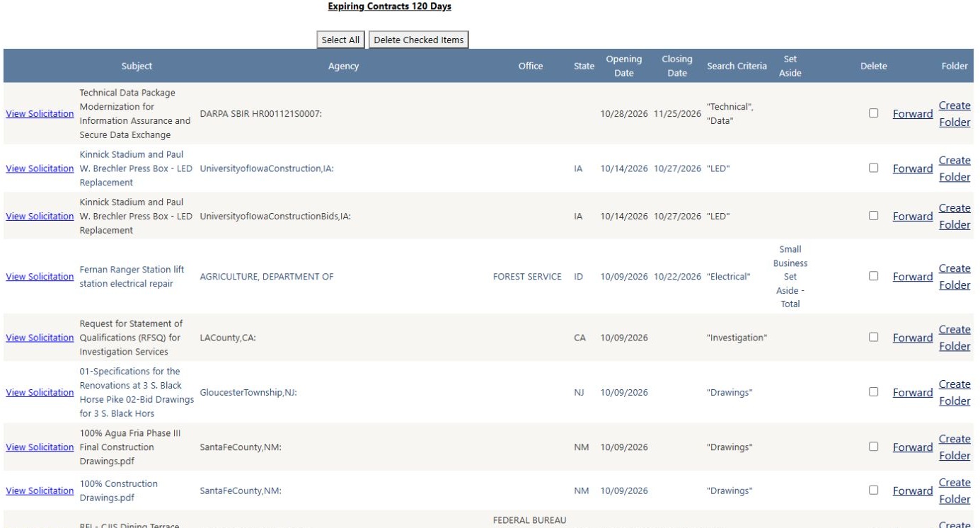Viewport: 980px width, 528px height.
Task: Open View Solicitation for LACounty Investigation Services
Action: 40,338
